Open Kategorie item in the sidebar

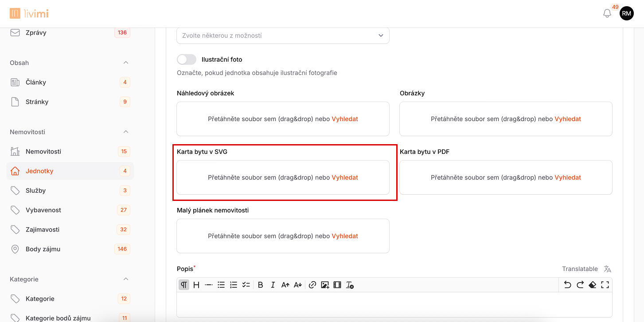(x=70, y=298)
